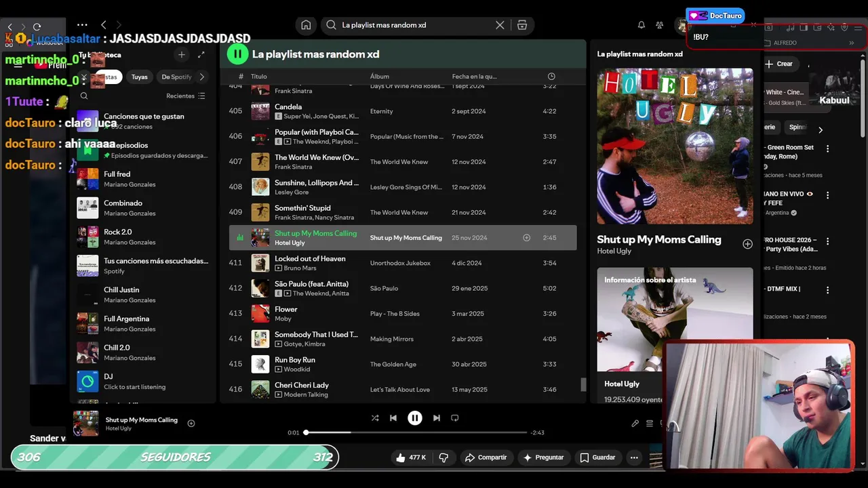Open the Hotel Ugly artist link in the right panel

[614, 251]
